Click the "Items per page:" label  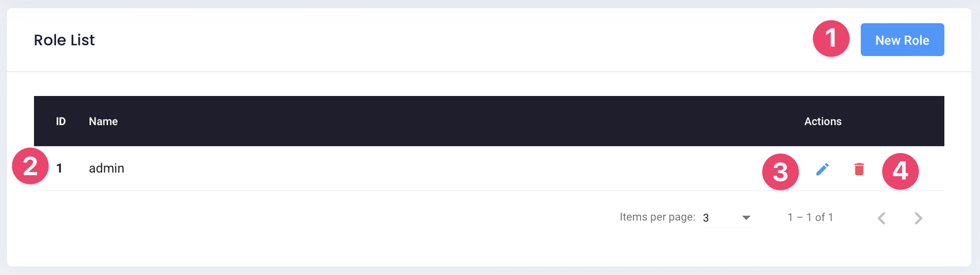(657, 217)
